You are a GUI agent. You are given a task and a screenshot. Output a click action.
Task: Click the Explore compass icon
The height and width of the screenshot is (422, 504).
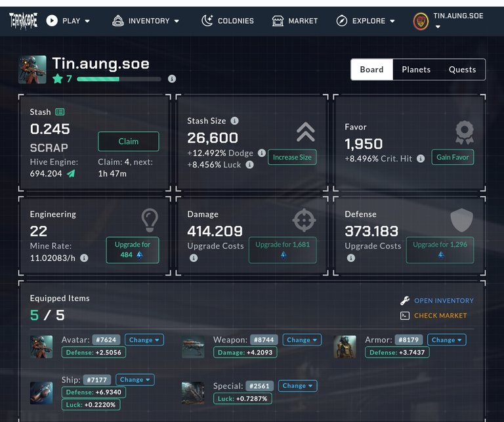point(342,21)
